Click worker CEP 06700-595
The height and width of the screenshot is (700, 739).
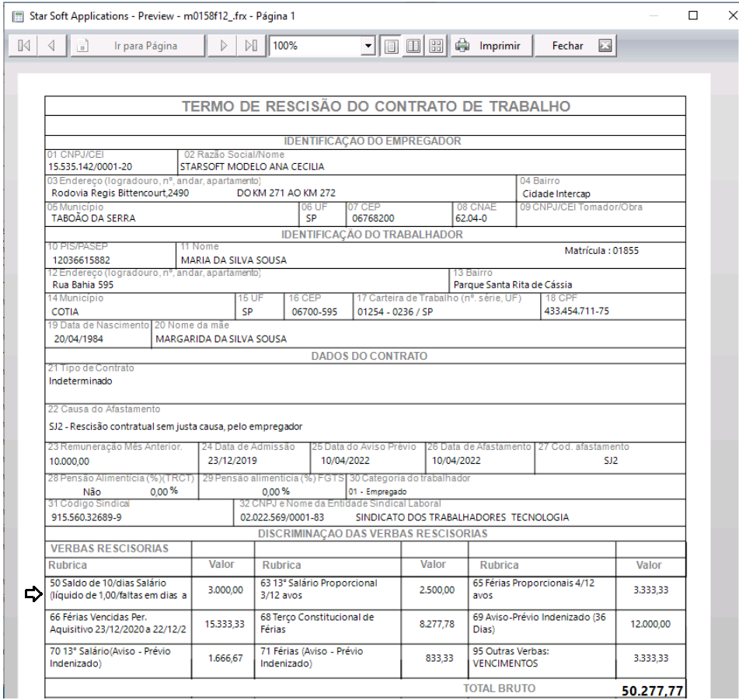(x=315, y=312)
